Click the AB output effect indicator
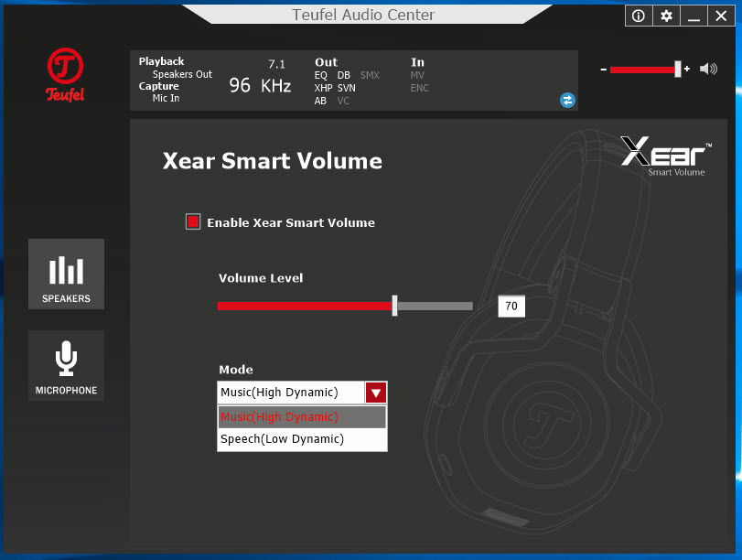Screen dimensions: 742x560 point(320,101)
